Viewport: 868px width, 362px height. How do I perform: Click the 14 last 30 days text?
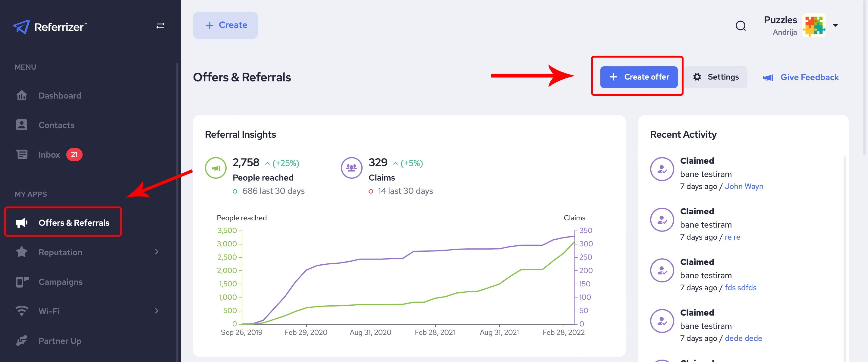[405, 191]
